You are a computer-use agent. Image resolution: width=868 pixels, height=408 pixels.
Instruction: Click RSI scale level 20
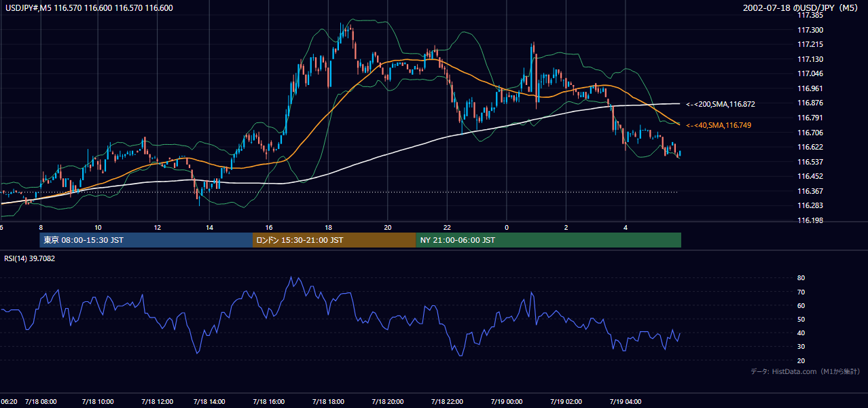(x=801, y=360)
